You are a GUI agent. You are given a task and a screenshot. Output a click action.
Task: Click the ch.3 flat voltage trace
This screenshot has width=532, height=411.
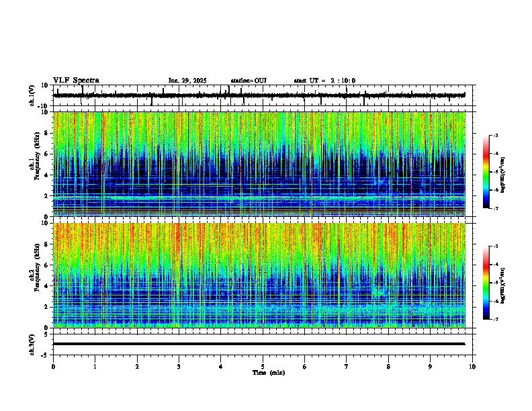click(259, 344)
